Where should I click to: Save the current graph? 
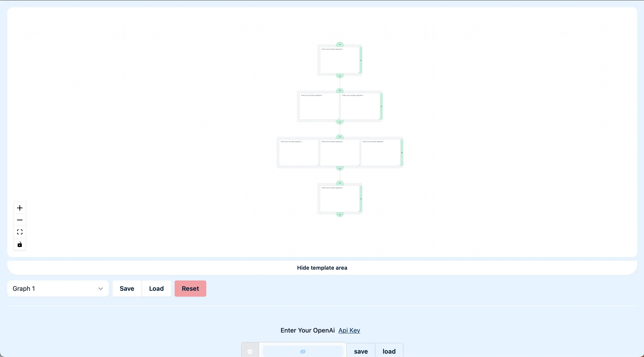tap(127, 289)
